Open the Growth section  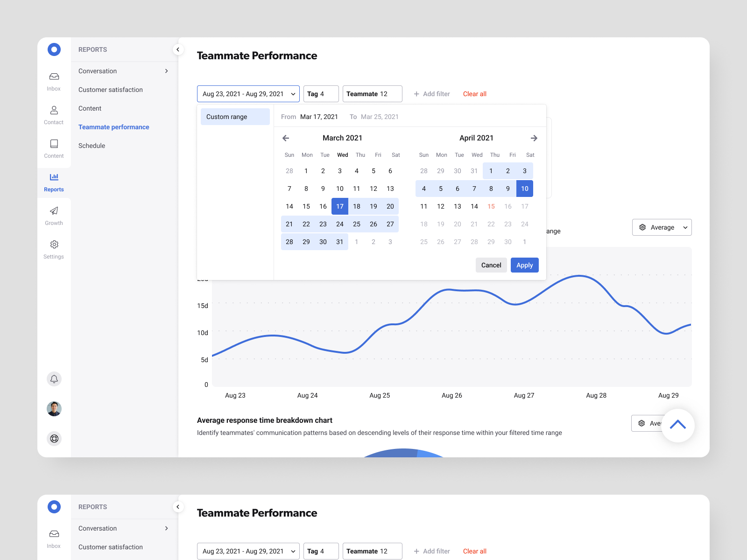(x=54, y=215)
